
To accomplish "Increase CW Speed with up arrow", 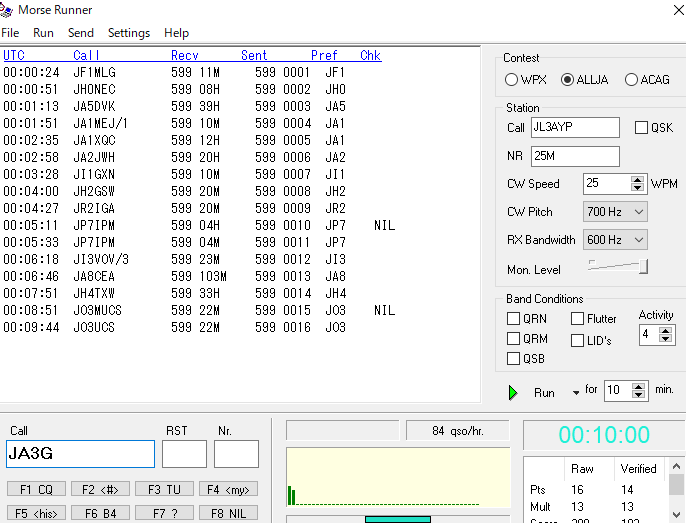I will (x=637, y=179).
